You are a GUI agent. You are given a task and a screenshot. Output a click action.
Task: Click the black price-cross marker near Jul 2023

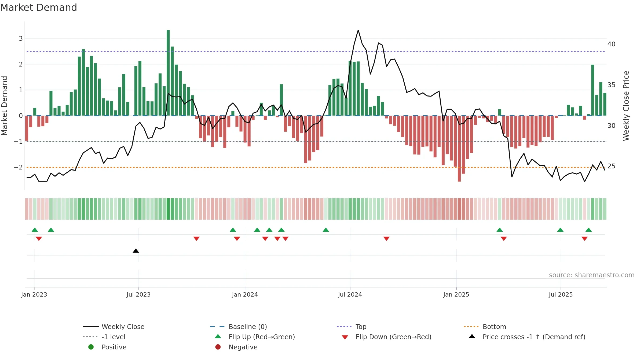pyautogui.click(x=136, y=251)
